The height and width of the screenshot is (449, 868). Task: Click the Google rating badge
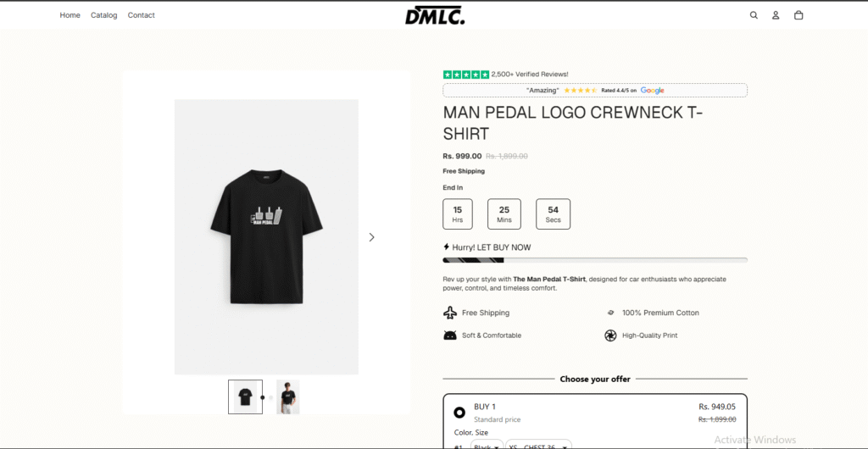pyautogui.click(x=595, y=91)
